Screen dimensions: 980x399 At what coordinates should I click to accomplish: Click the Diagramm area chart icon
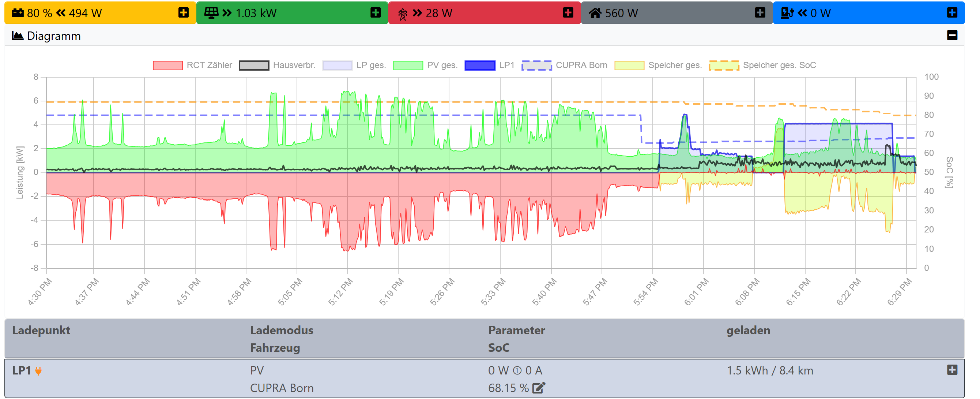18,36
